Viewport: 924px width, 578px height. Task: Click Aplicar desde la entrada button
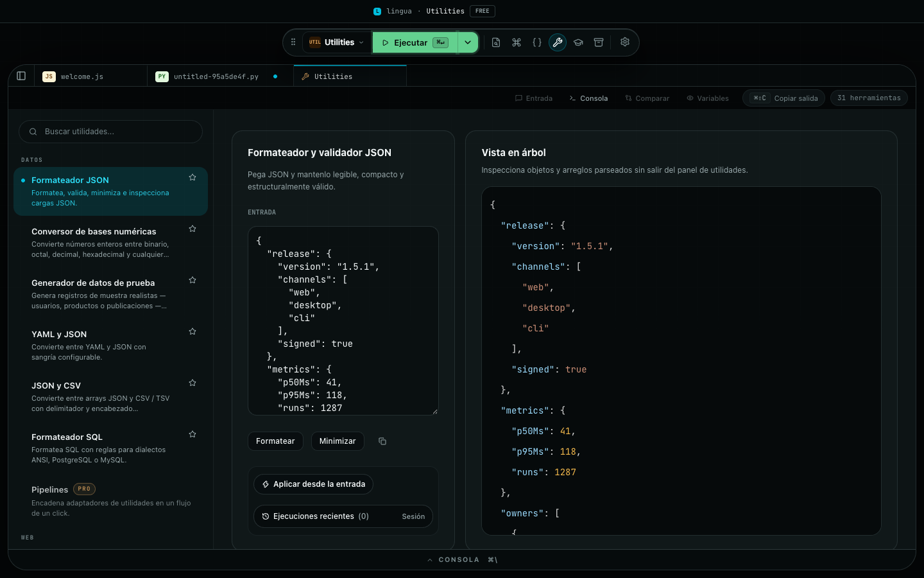pos(313,484)
